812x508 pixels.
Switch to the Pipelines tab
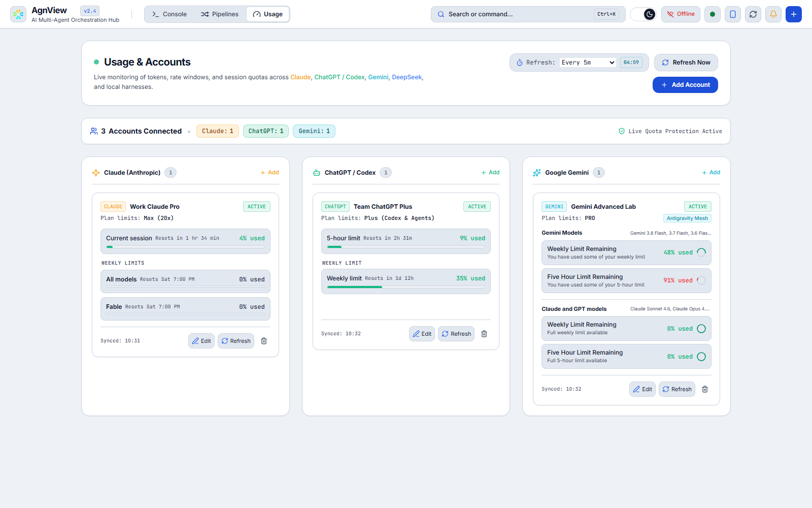point(220,14)
